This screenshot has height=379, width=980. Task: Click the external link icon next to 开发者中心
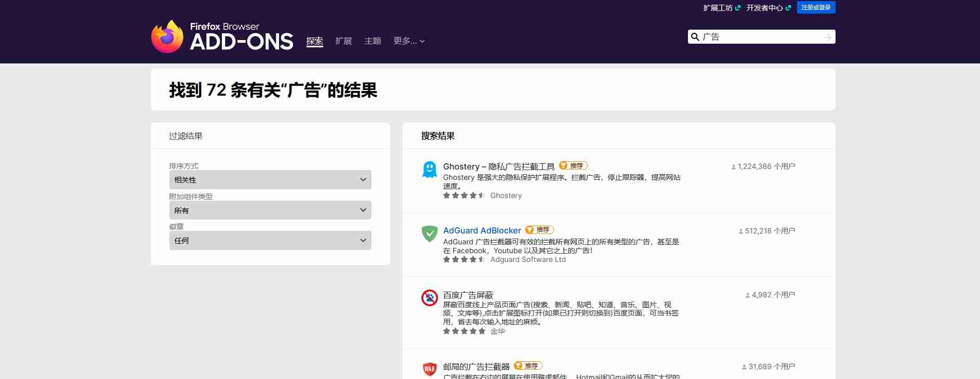788,8
